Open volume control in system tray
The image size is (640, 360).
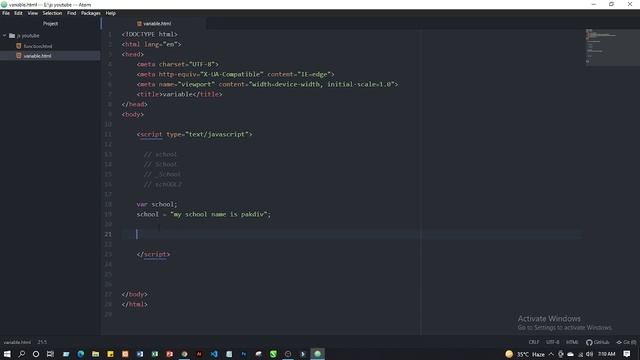coord(589,354)
